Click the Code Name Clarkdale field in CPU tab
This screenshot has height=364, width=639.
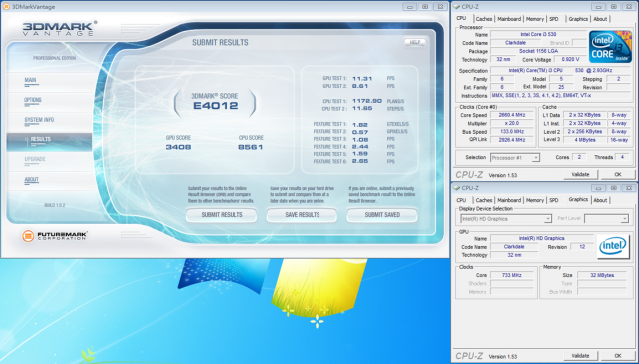pyautogui.click(x=515, y=43)
